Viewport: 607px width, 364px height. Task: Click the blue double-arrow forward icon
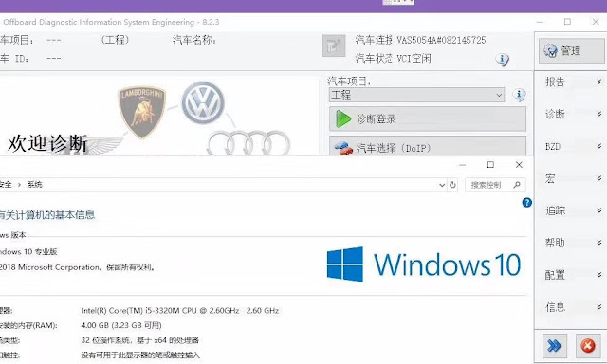(554, 345)
